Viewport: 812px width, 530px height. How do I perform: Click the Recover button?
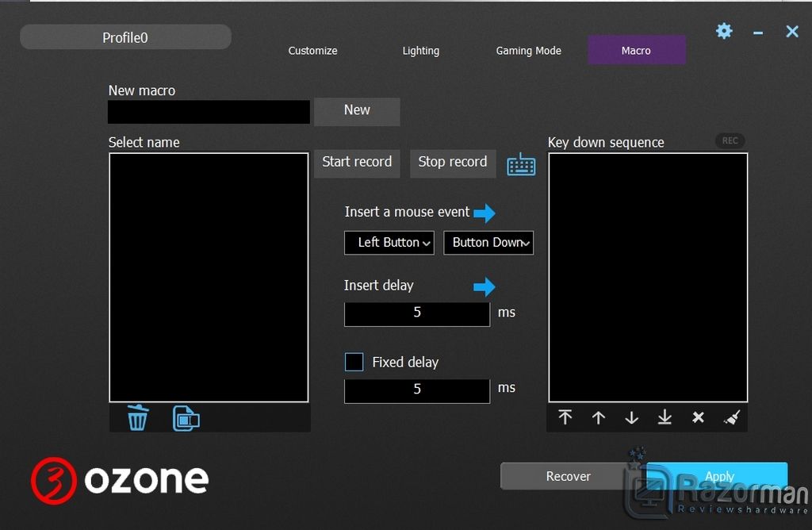click(568, 475)
